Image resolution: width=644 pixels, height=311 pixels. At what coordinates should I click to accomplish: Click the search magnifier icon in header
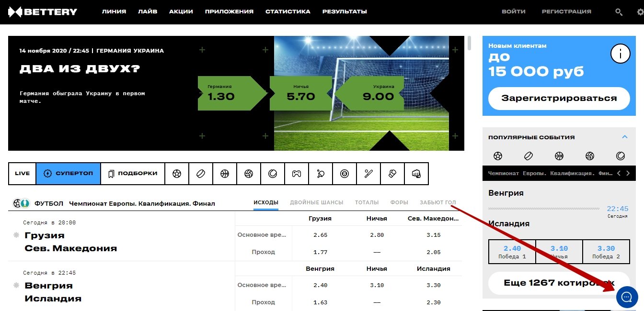pyautogui.click(x=619, y=12)
